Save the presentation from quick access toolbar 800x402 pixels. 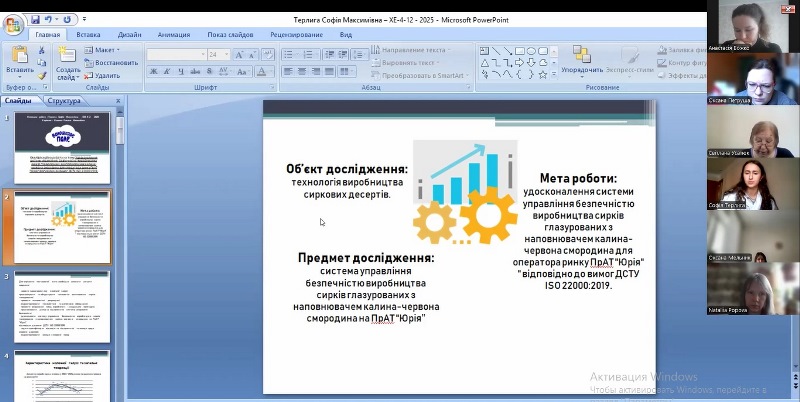coord(35,19)
